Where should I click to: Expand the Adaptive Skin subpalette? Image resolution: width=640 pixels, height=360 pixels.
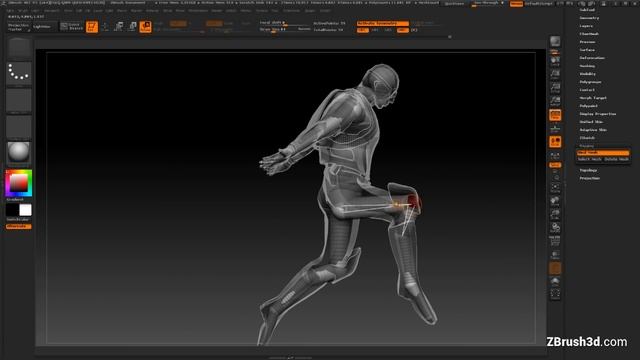click(x=593, y=130)
